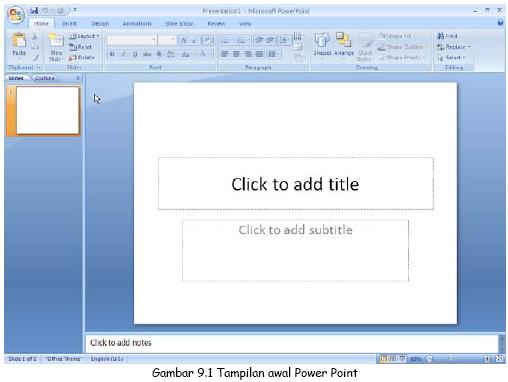Open the Shape Fill dropdown

coord(396,36)
